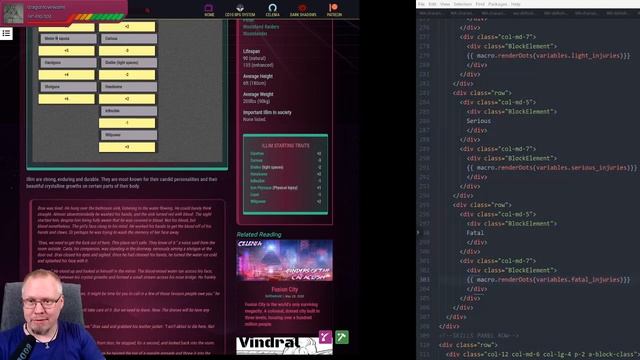Open the CD10 RPG System nav icon
The image size is (640, 360).
pyautogui.click(x=240, y=10)
